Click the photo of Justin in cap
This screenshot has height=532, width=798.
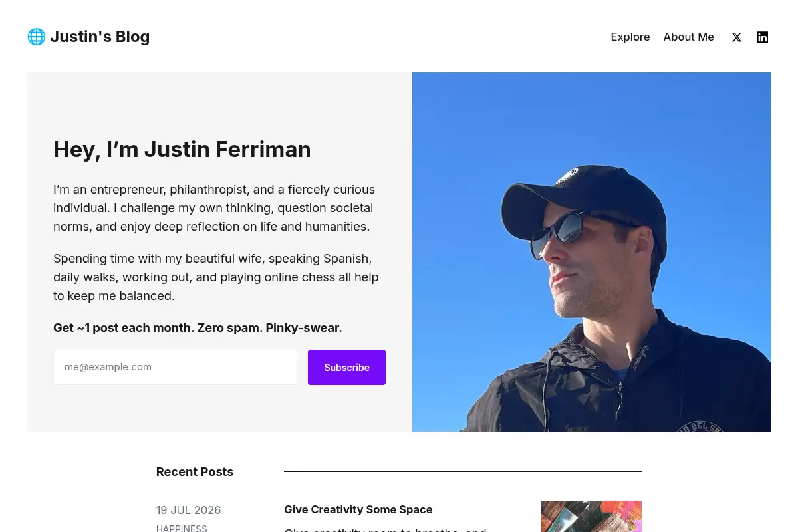[592, 252]
